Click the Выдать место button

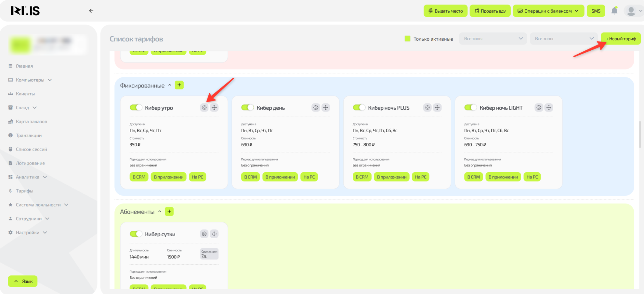point(445,11)
